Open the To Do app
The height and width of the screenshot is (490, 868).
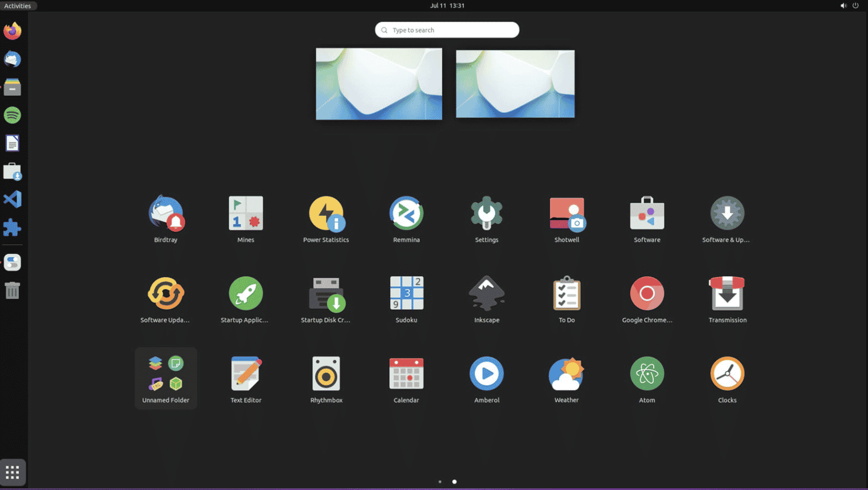(x=567, y=300)
